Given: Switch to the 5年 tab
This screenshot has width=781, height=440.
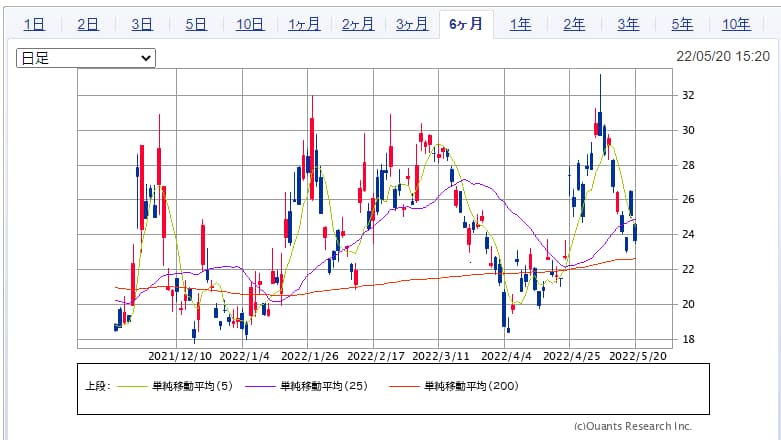Looking at the screenshot, I should 682,24.
